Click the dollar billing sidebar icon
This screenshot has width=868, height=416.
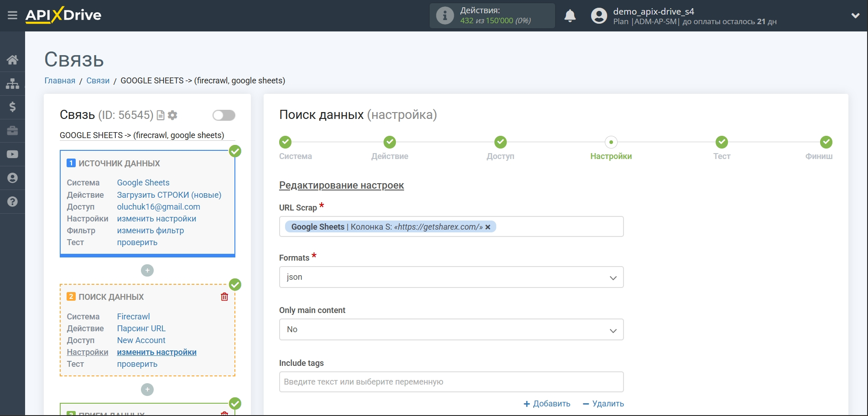pos(12,107)
